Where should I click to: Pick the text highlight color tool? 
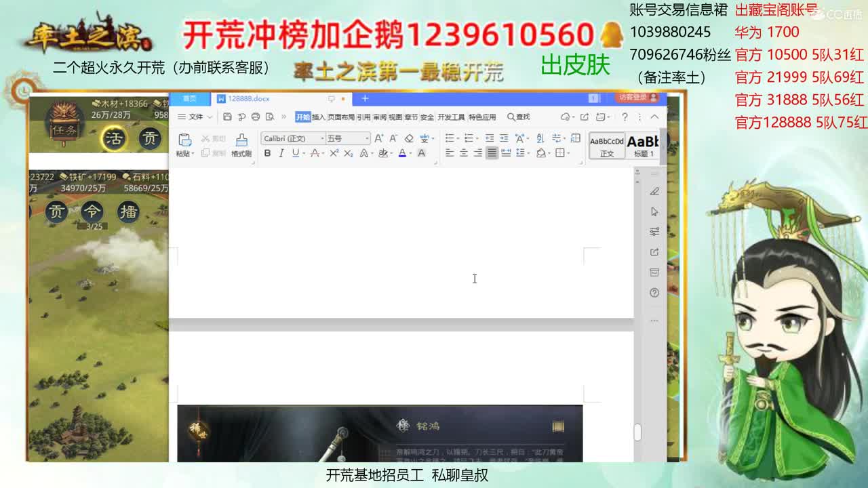coord(382,153)
